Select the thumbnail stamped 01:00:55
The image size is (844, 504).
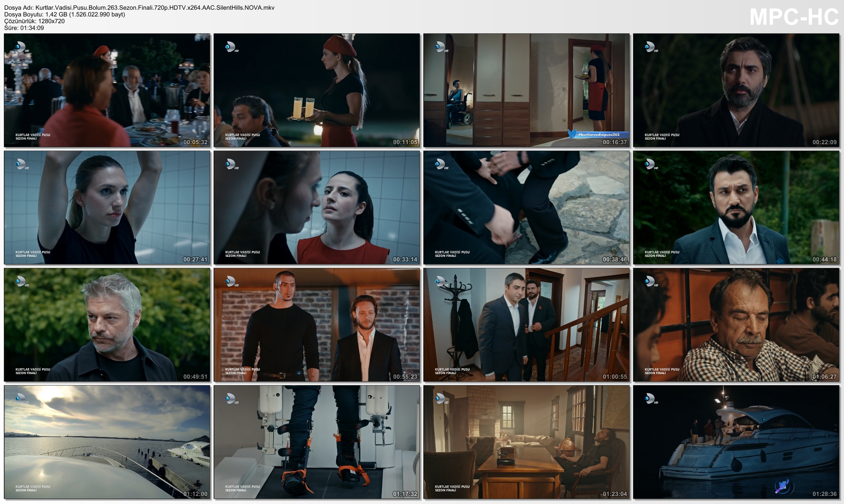click(x=527, y=325)
